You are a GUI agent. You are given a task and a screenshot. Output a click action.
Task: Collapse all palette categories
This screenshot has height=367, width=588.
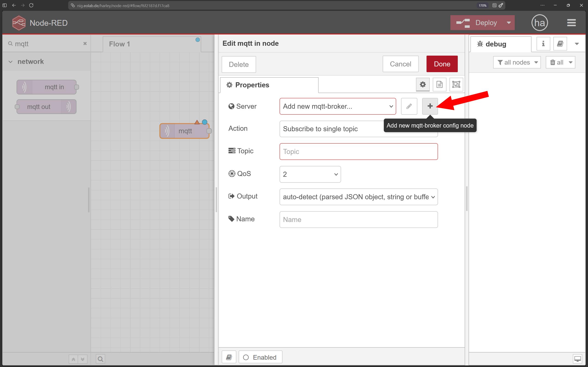[73, 359]
